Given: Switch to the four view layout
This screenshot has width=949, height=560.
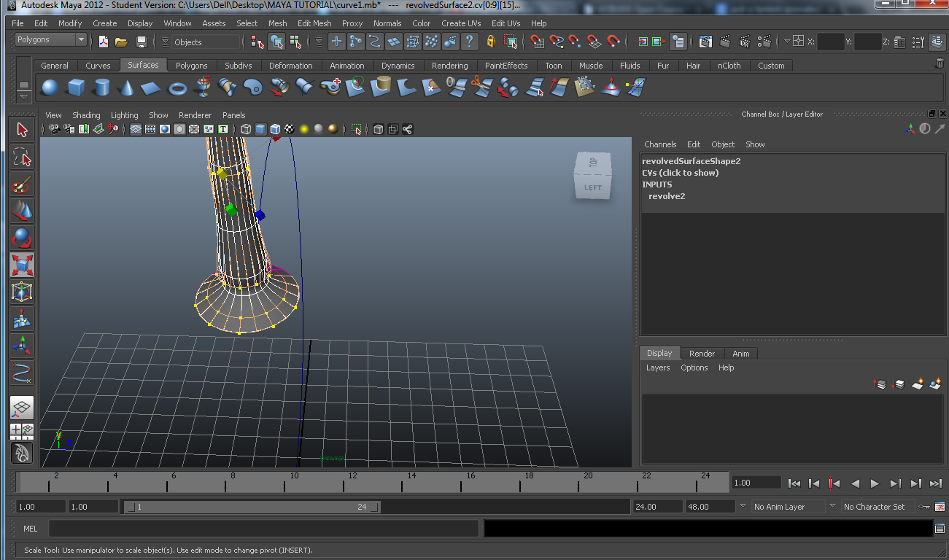Looking at the screenshot, I should 22,431.
